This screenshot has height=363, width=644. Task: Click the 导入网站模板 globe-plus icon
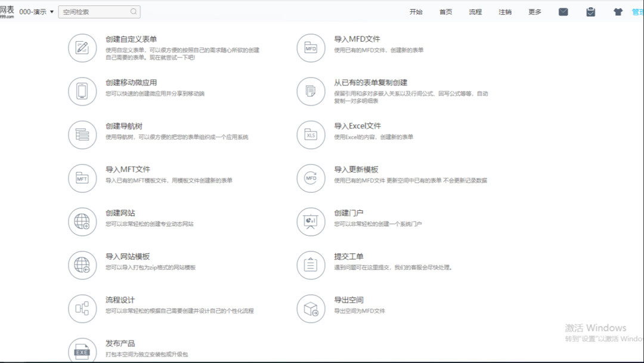(x=82, y=265)
